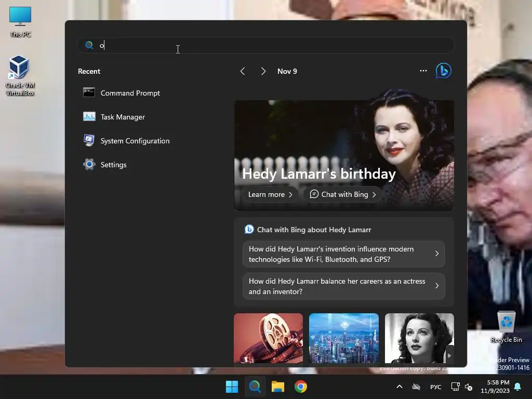
Task: Open Settings from Recent list
Action: (x=105, y=165)
